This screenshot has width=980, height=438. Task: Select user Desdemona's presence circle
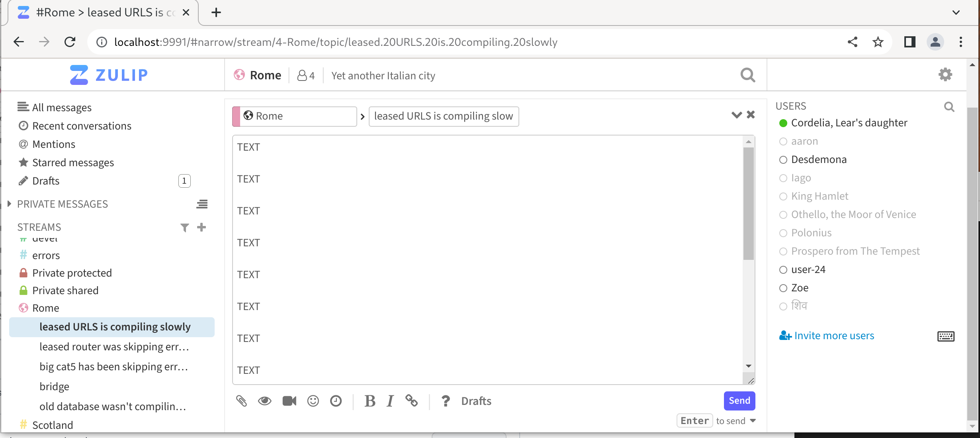[783, 159]
